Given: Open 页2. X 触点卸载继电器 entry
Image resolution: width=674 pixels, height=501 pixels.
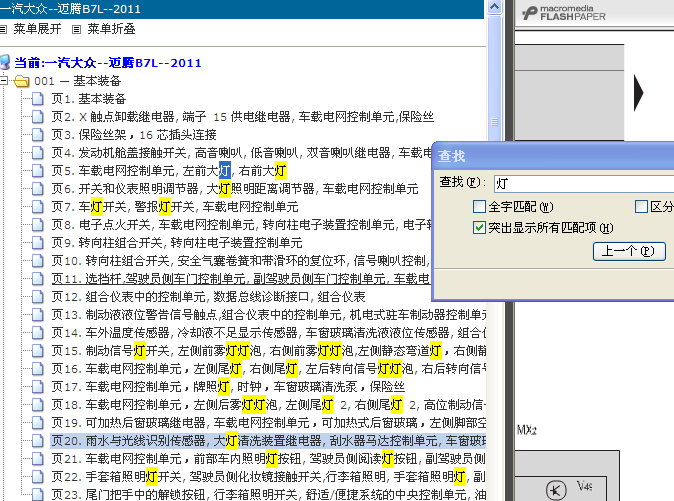Looking at the screenshot, I should tap(243, 116).
